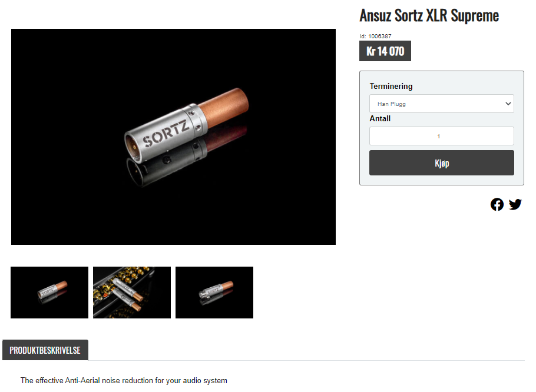Click the Antall label
The width and height of the screenshot is (536, 392).
point(380,118)
